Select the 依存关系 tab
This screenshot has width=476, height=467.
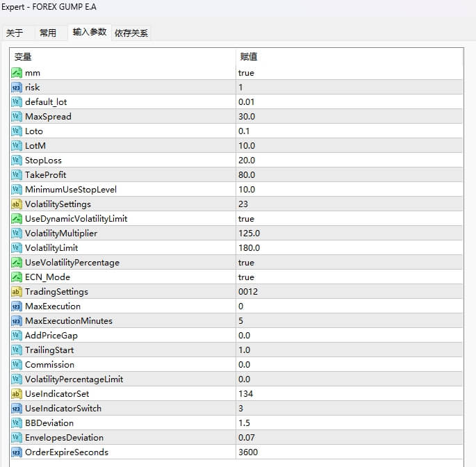[131, 33]
